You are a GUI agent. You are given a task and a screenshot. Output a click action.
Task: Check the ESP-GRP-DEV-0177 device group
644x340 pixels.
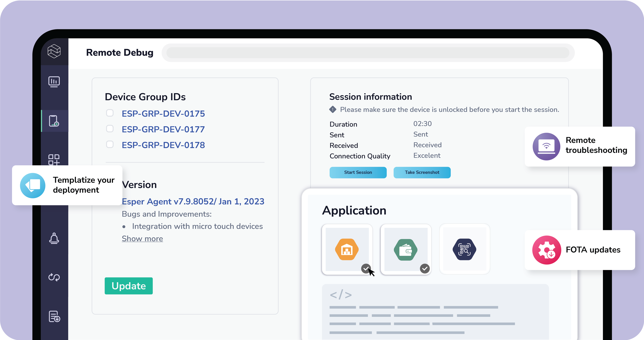(x=110, y=129)
